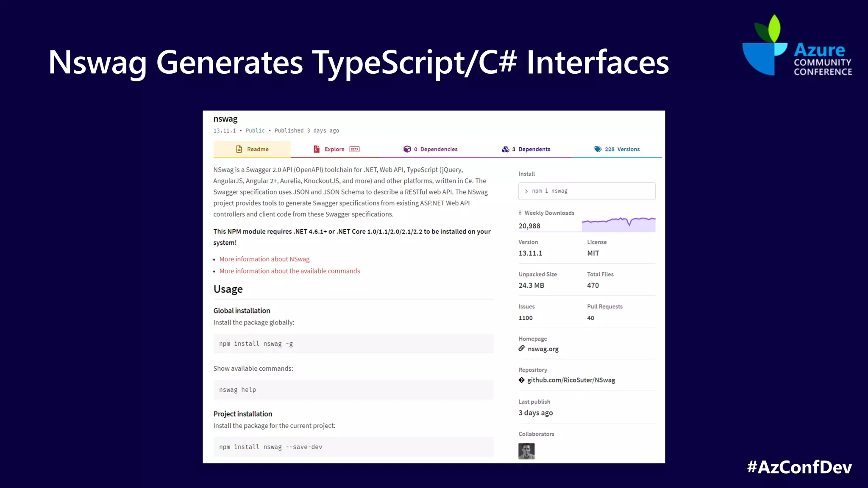Click the nswag package title
Image resolution: width=868 pixels, height=488 pixels.
[225, 119]
